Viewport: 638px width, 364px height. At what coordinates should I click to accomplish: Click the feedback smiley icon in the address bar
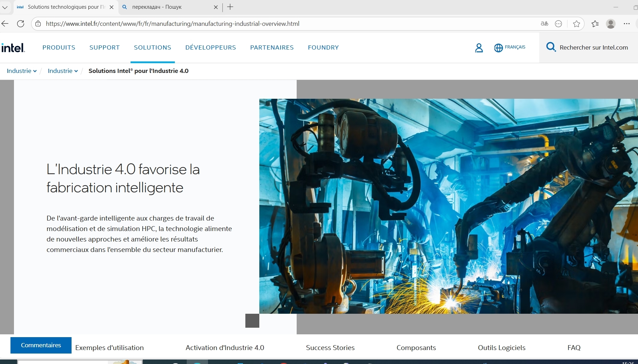click(558, 24)
